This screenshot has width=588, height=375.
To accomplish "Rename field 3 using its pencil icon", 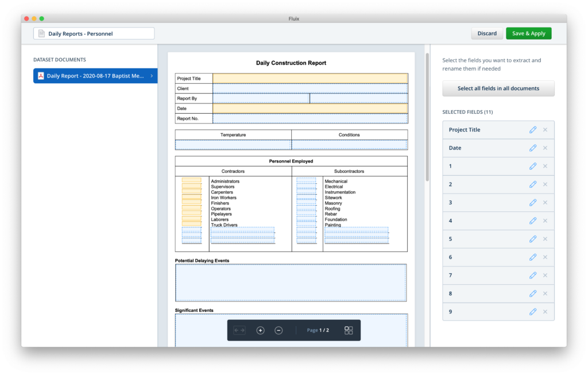I will 532,203.
